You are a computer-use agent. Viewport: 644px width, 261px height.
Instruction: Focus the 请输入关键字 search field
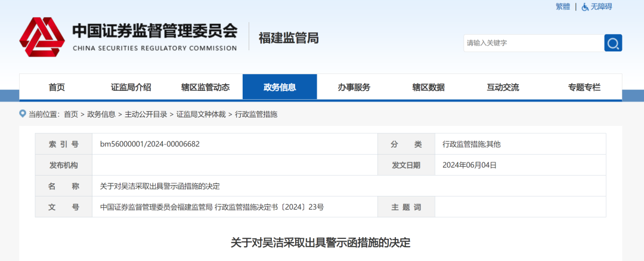point(534,43)
